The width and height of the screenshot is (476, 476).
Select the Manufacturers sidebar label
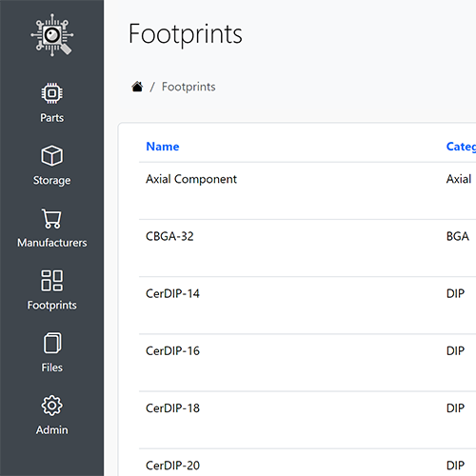[52, 243]
